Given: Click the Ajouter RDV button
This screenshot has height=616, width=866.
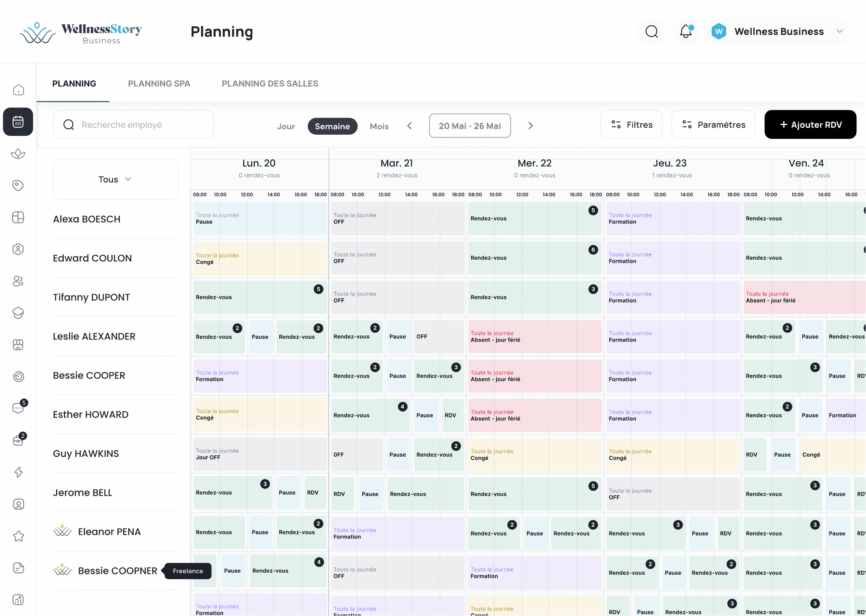Looking at the screenshot, I should click(810, 125).
